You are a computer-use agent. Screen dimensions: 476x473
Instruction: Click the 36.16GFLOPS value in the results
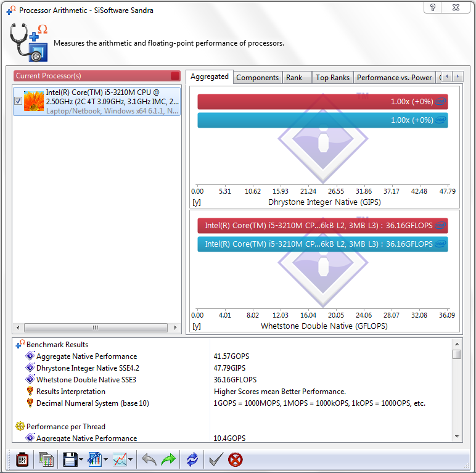click(x=236, y=380)
